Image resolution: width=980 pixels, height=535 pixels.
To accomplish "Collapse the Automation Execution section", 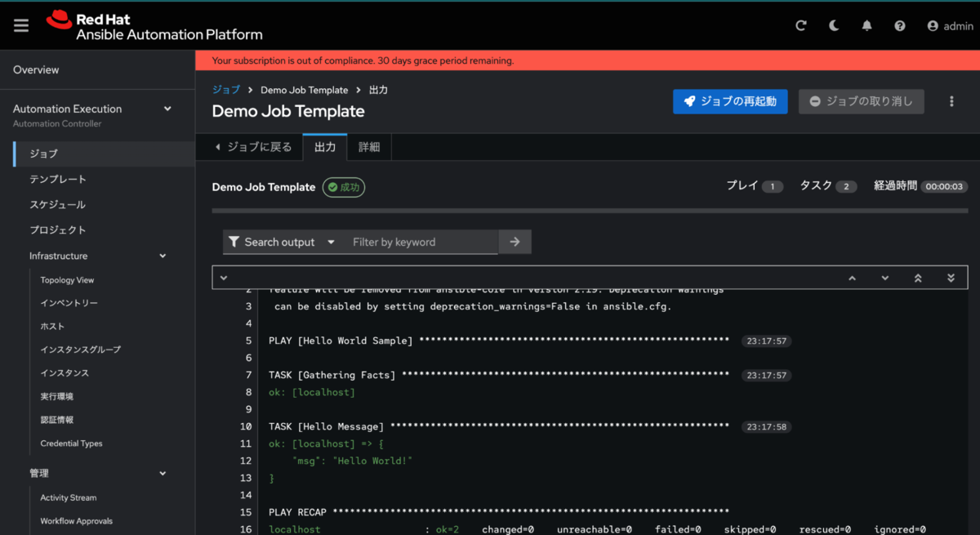I will (97, 115).
